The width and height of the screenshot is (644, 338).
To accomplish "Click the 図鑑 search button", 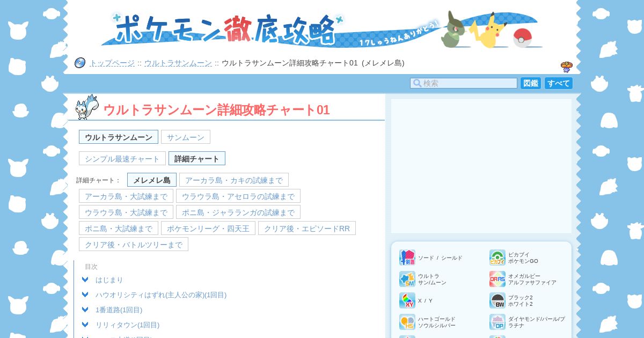I will (x=531, y=83).
